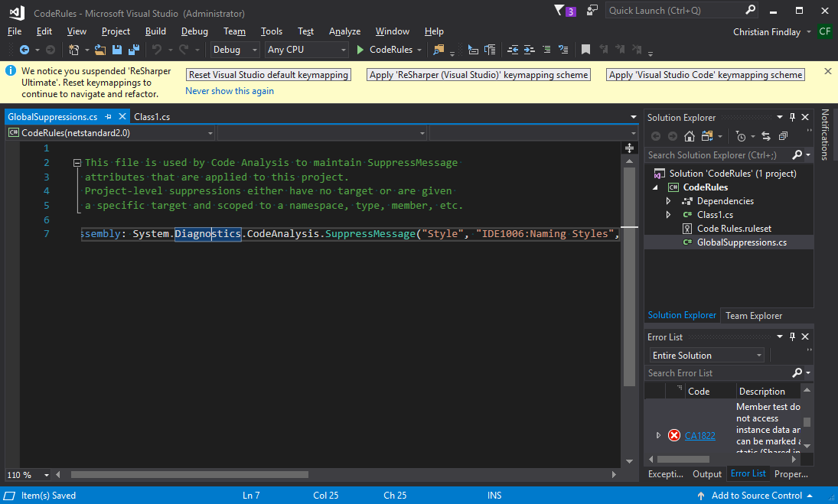Open the Entire Solution scope dropdown
The image size is (838, 504).
coord(706,356)
